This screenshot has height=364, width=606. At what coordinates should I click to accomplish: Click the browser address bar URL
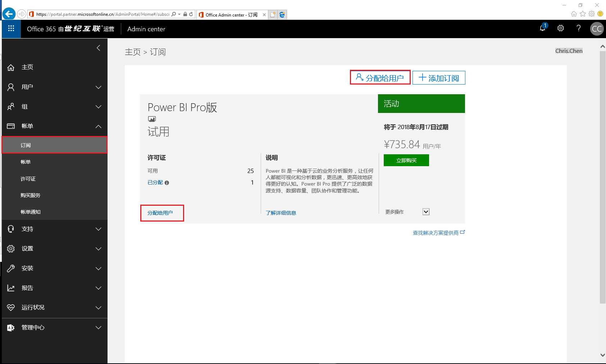tap(102, 14)
